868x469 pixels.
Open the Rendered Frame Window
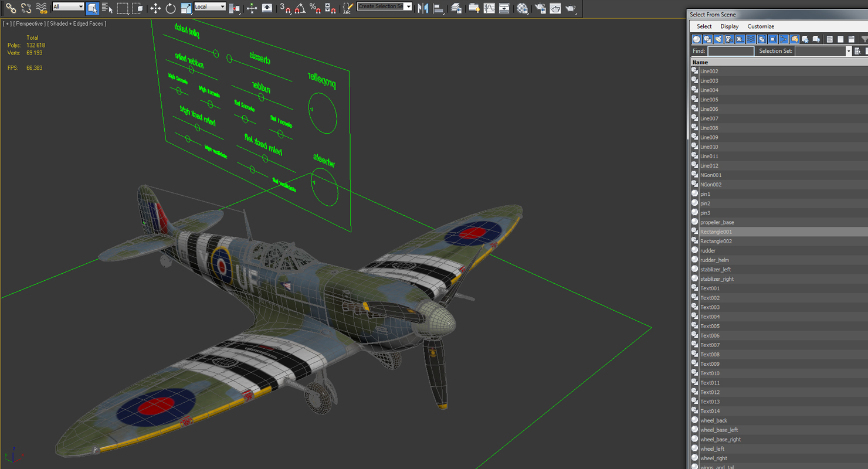tap(555, 8)
